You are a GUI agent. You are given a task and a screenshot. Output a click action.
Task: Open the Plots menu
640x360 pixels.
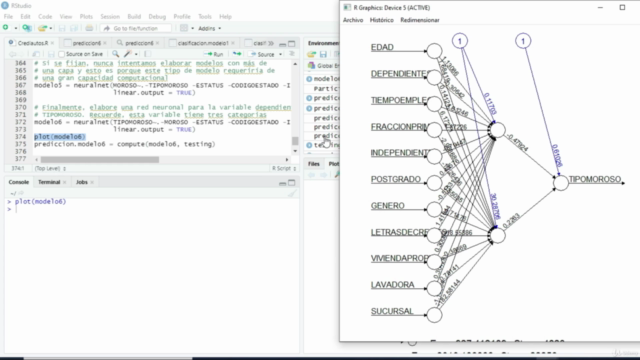[x=86, y=17]
